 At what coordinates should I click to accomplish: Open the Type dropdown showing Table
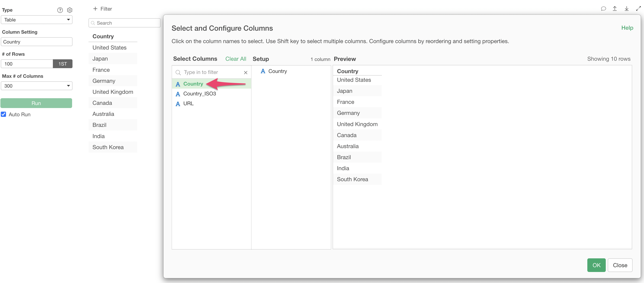(36, 20)
